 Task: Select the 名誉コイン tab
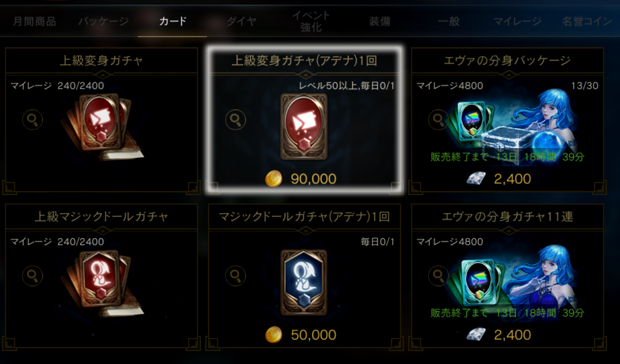pyautogui.click(x=587, y=21)
